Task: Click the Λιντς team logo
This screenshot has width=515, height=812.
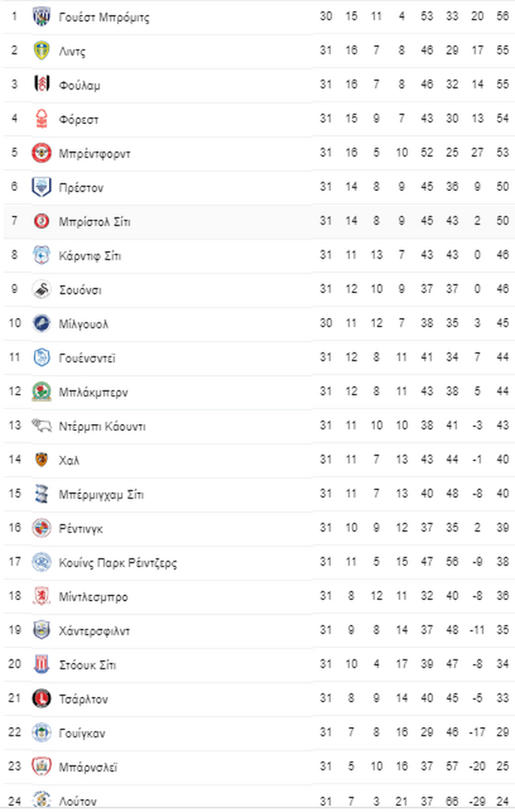Action: click(x=41, y=51)
